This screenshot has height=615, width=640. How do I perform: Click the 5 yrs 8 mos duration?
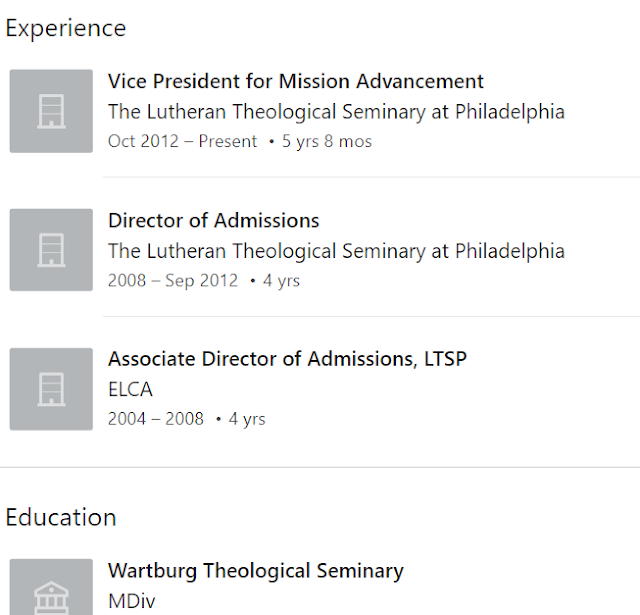click(x=326, y=142)
